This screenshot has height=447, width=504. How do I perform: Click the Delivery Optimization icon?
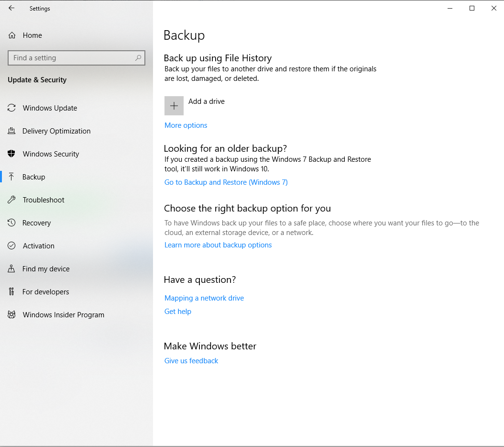[x=11, y=131]
